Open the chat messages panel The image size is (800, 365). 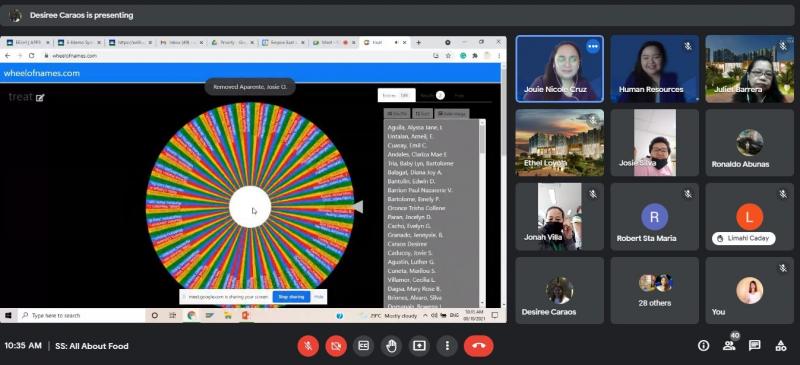pyautogui.click(x=755, y=346)
